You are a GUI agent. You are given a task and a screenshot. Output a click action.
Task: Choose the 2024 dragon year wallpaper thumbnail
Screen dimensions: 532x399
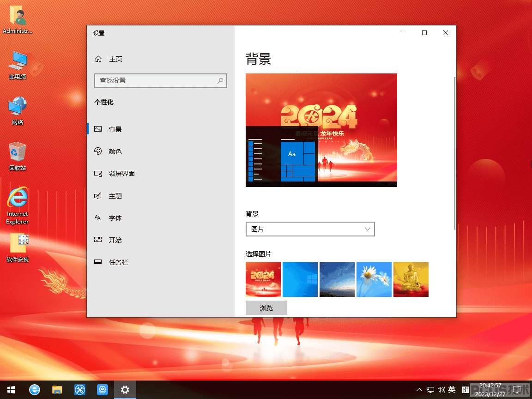pyautogui.click(x=263, y=279)
